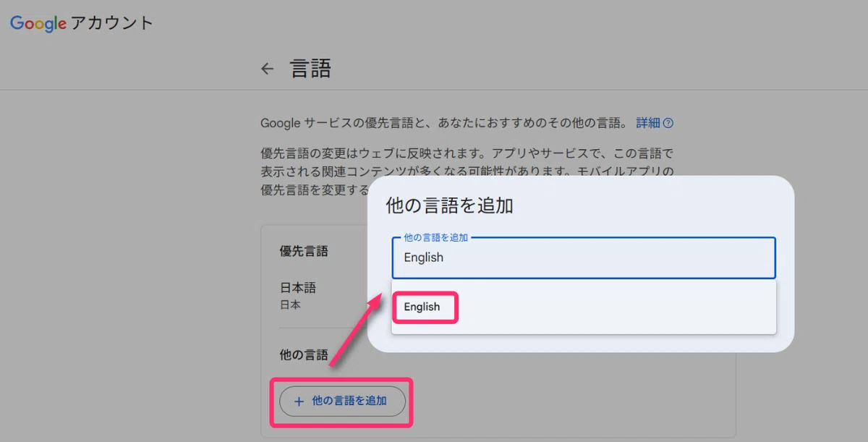Click the 優先言語 heading

pyautogui.click(x=304, y=251)
